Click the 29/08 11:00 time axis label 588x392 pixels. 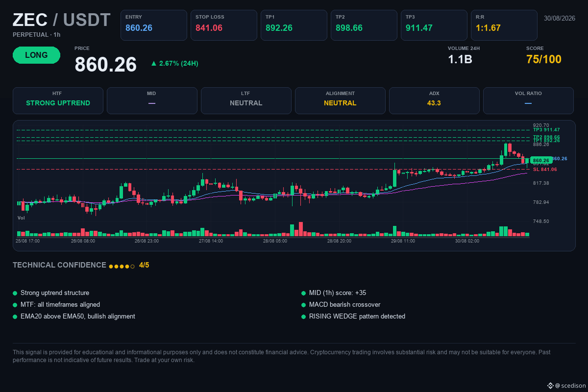coord(403,241)
